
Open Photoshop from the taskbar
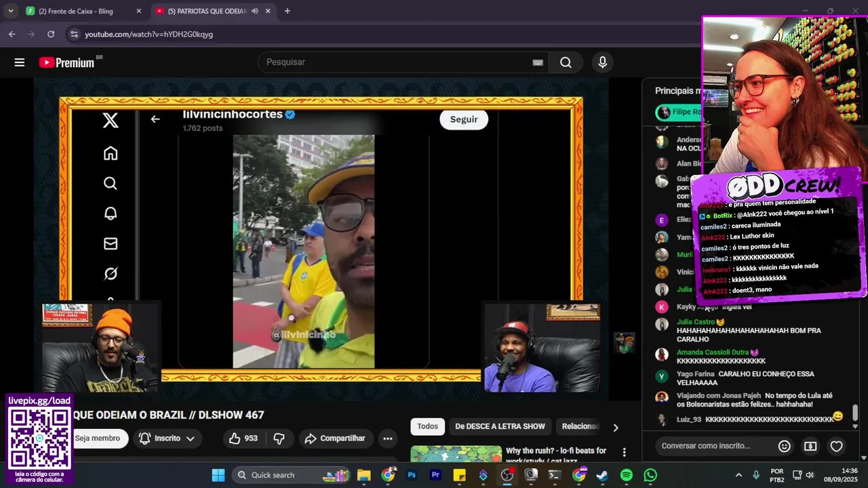point(412,475)
